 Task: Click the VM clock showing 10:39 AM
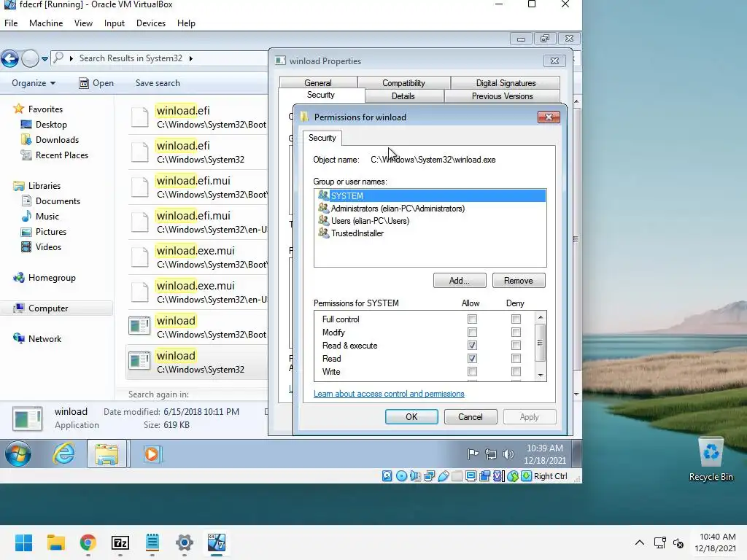(544, 448)
